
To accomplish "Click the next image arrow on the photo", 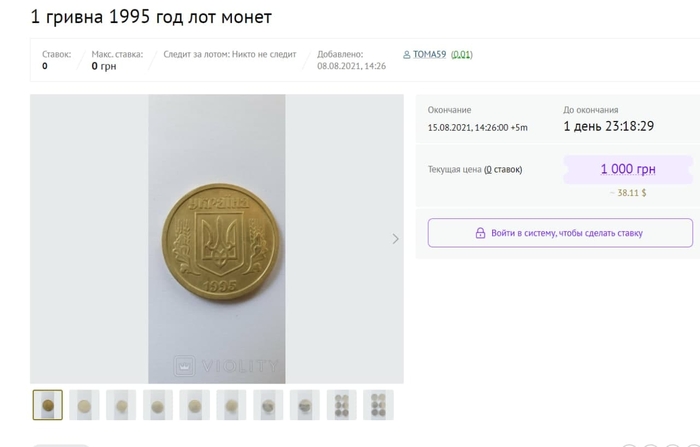I will pos(395,239).
